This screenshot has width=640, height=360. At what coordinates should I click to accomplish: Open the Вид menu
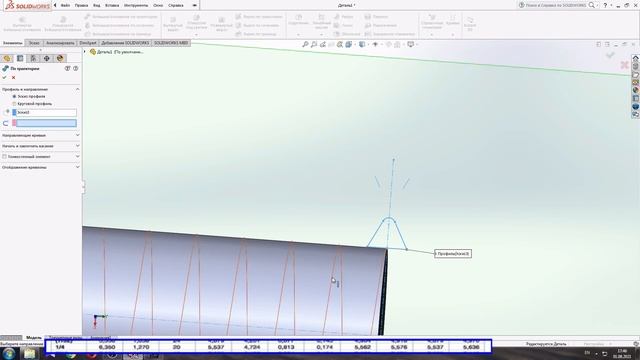97,5
